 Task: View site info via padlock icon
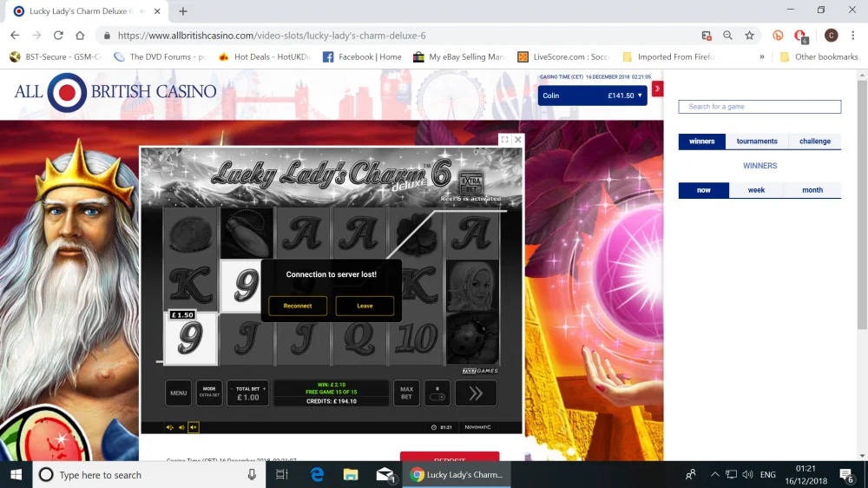tap(107, 36)
